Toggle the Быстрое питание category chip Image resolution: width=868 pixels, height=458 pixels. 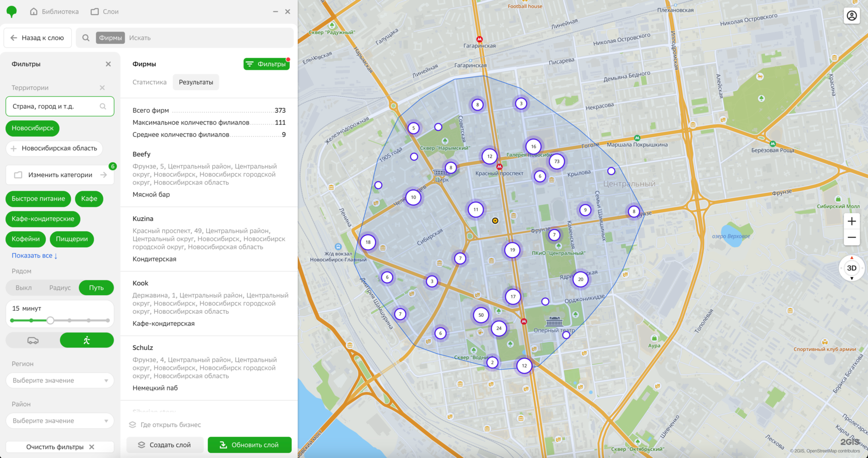tap(38, 199)
